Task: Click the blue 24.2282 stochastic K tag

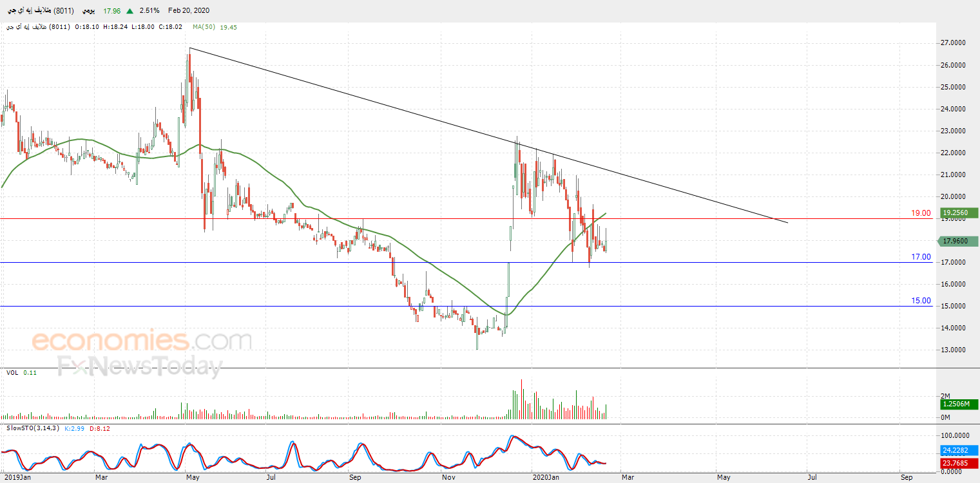Action: coord(959,450)
